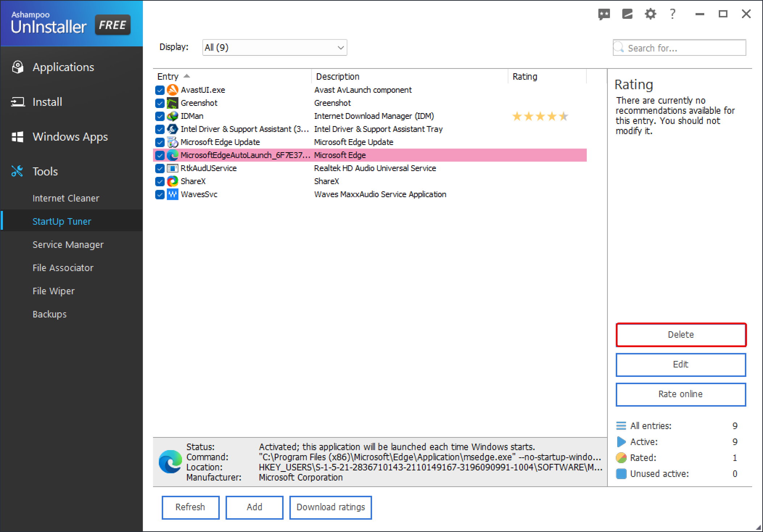This screenshot has height=532, width=763.
Task: Click the Add button
Action: (254, 507)
